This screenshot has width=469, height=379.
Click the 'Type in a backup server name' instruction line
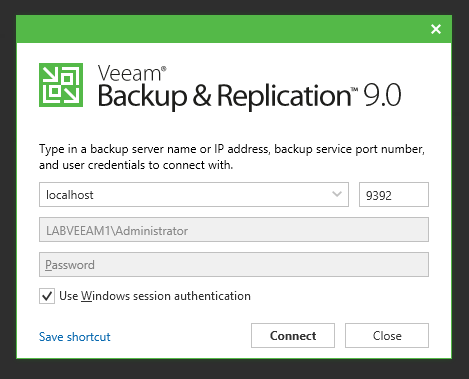(x=232, y=149)
